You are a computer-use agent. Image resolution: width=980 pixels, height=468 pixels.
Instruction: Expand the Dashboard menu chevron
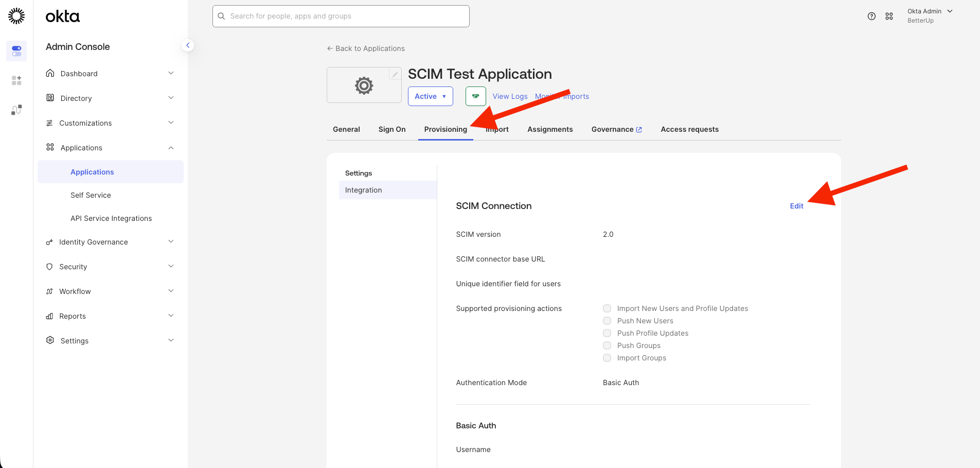(x=171, y=73)
